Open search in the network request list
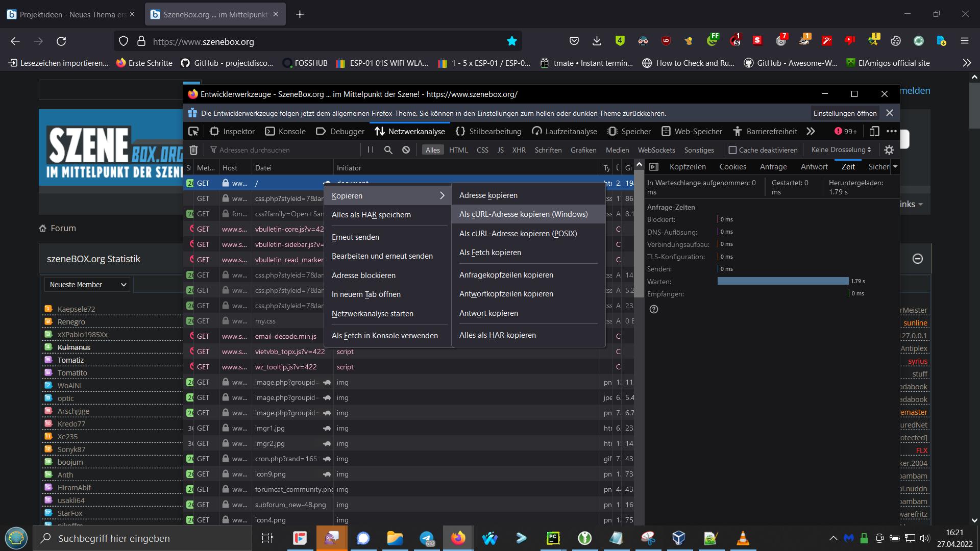The width and height of the screenshot is (980, 551). point(388,149)
